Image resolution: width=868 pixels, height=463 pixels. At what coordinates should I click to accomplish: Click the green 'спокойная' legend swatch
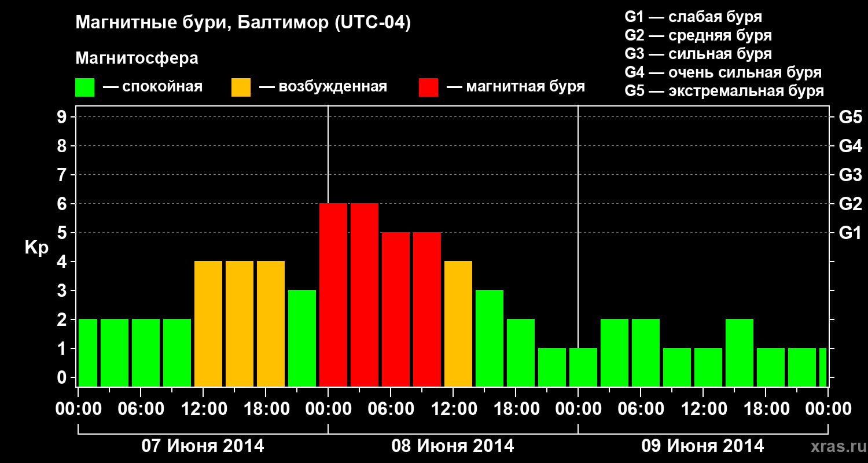coord(84,87)
